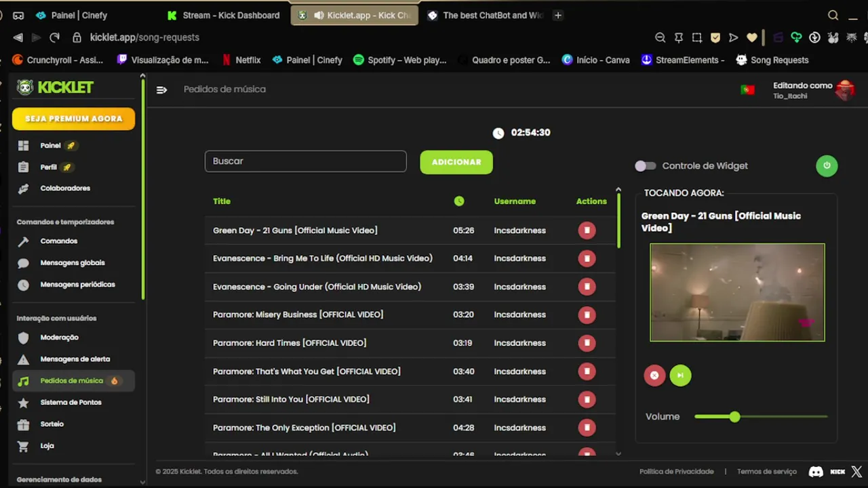Click the kicklet.app address bar
Screen dimensions: 868x488
click(x=144, y=37)
